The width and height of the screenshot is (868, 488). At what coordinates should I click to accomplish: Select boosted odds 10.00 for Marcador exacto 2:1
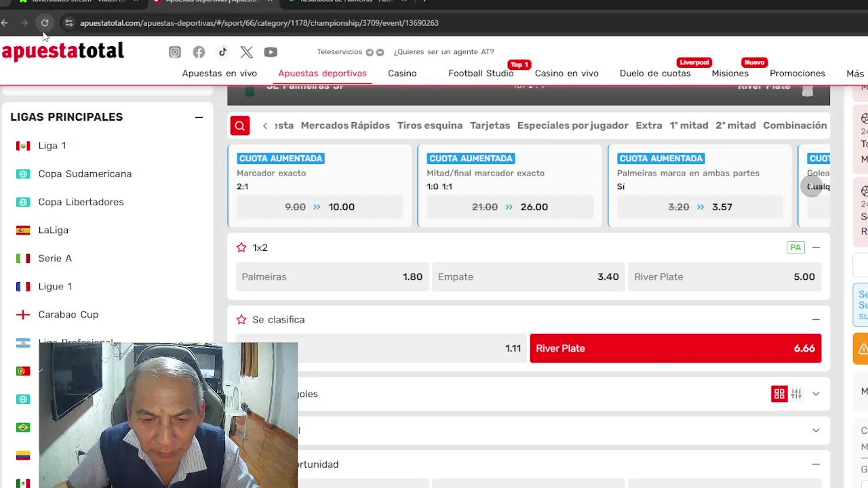click(x=320, y=207)
